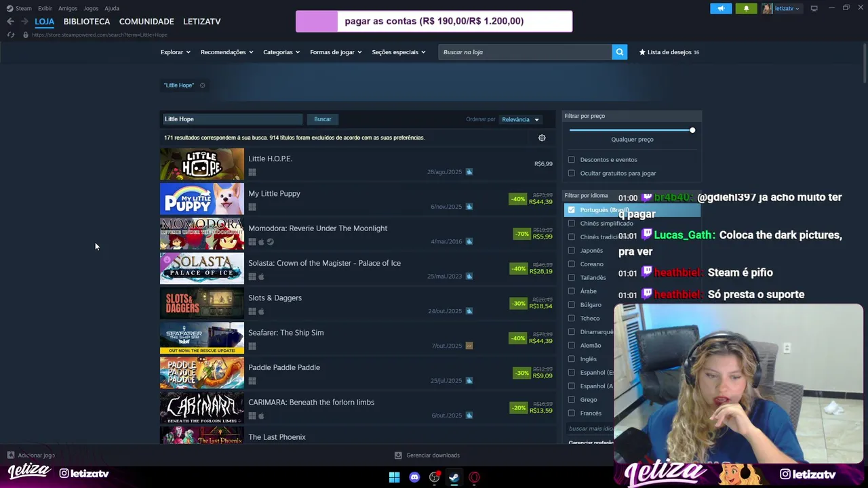Click mixed review icon on Seafarer row

469,346
